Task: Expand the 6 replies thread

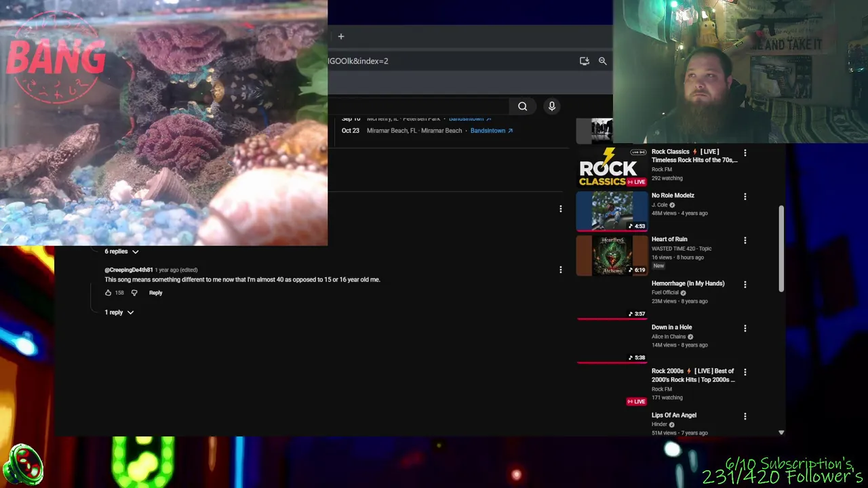Action: pos(121,251)
